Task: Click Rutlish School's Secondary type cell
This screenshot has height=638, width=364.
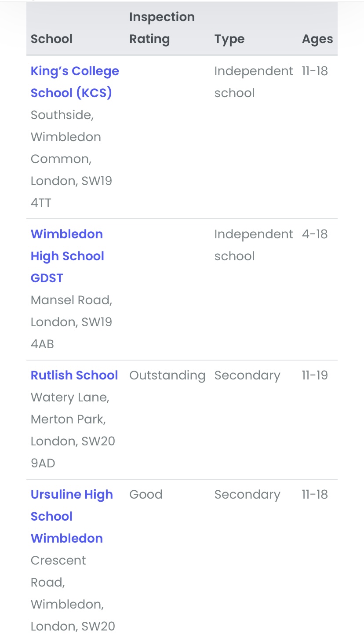Action: 247,375
